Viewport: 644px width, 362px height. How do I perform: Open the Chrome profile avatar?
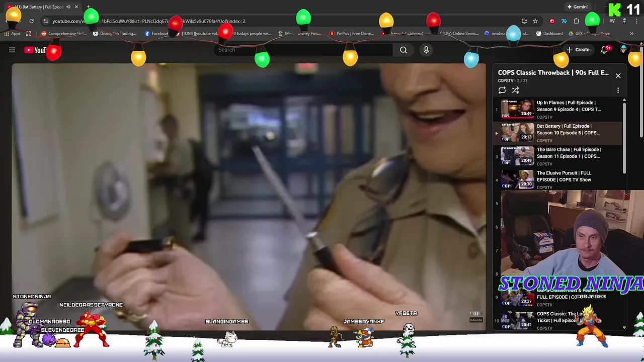[x=624, y=21]
